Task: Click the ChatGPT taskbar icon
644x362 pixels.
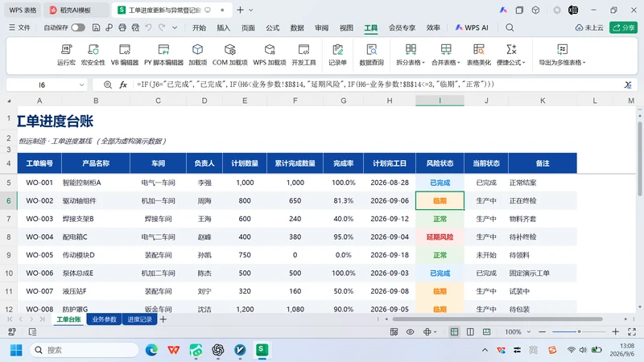Action: pyautogui.click(x=218, y=350)
